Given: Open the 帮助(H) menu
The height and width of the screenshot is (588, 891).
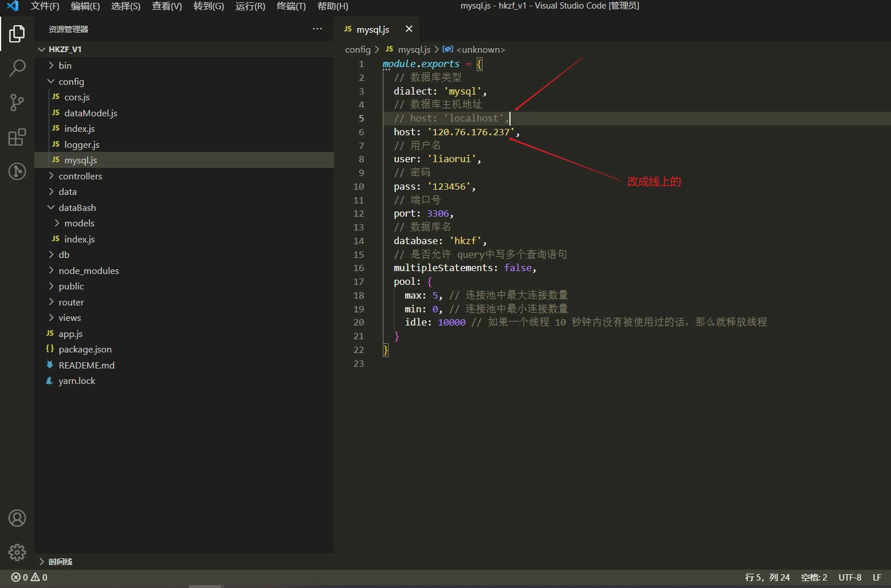Looking at the screenshot, I should coord(333,6).
